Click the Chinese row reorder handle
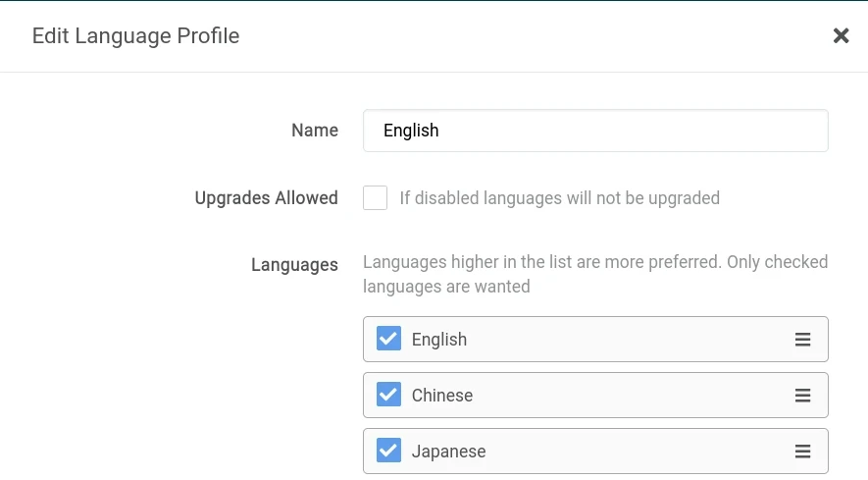 [802, 396]
